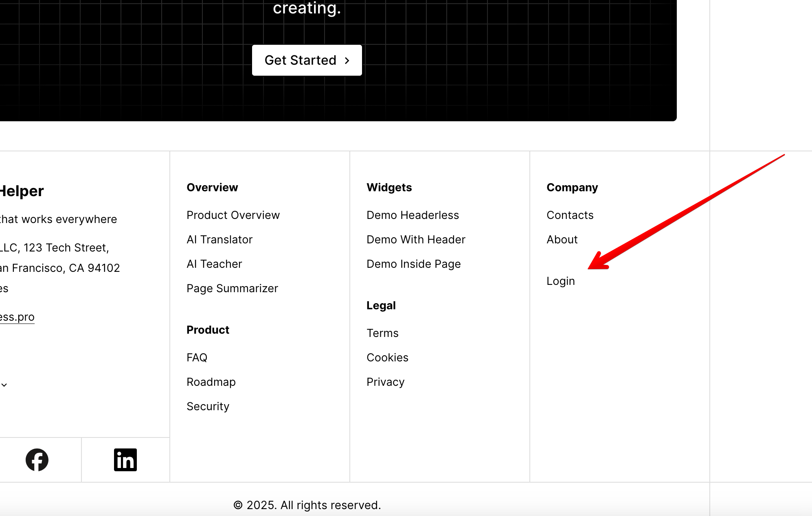The image size is (812, 516).
Task: Go to Product Overview page
Action: click(x=233, y=215)
